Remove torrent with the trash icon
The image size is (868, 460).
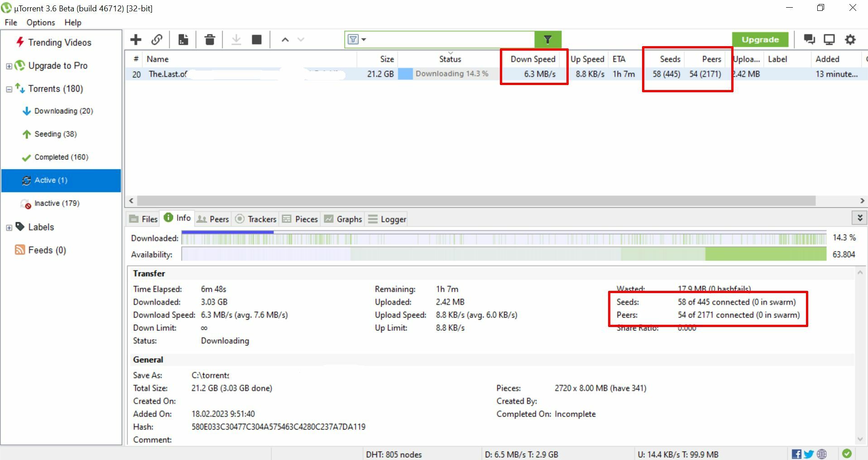[210, 40]
